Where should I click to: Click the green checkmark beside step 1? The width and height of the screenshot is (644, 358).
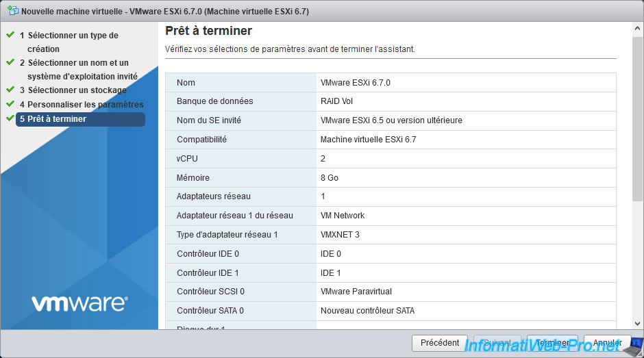tap(10, 34)
